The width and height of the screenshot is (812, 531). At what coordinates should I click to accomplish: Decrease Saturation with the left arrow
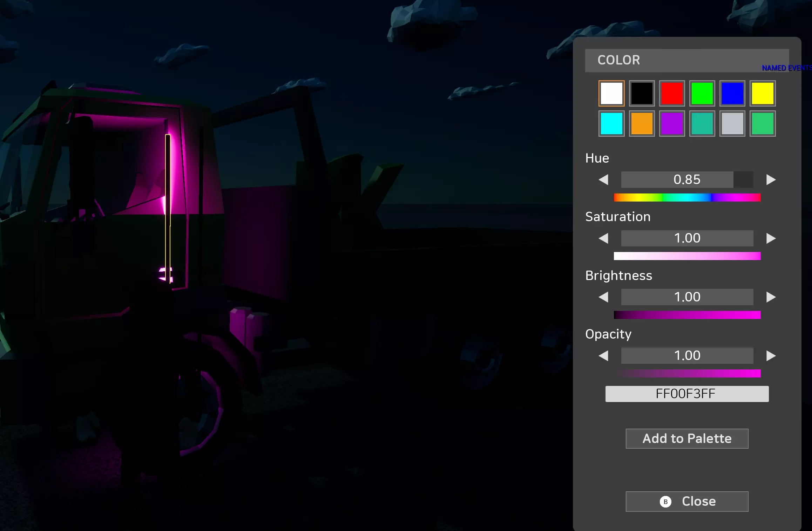603,238
